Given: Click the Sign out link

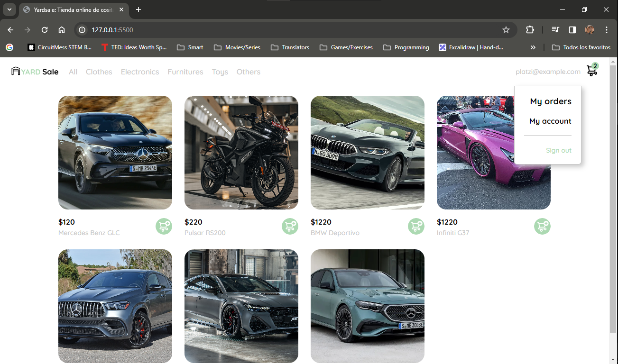Looking at the screenshot, I should pos(558,150).
